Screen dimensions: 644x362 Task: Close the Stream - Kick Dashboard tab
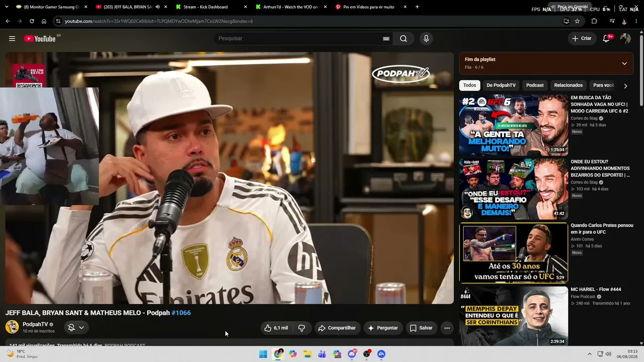pos(246,7)
